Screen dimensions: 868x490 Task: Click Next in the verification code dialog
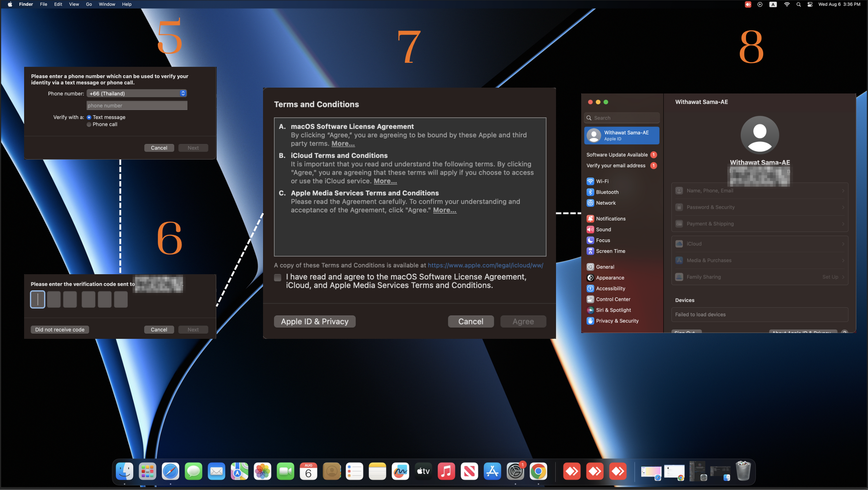193,330
